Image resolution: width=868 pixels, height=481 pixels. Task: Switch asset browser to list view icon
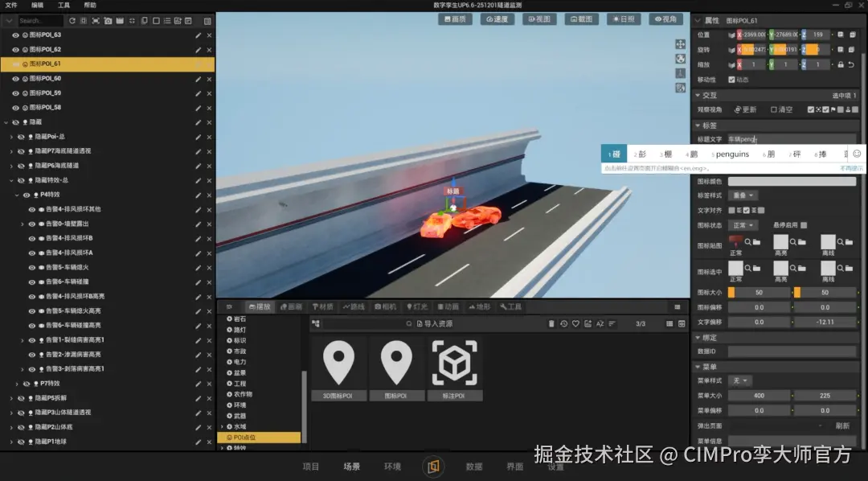coord(669,323)
